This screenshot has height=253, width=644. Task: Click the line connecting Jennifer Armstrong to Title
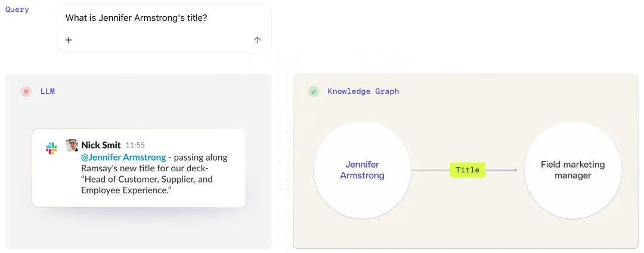point(430,170)
